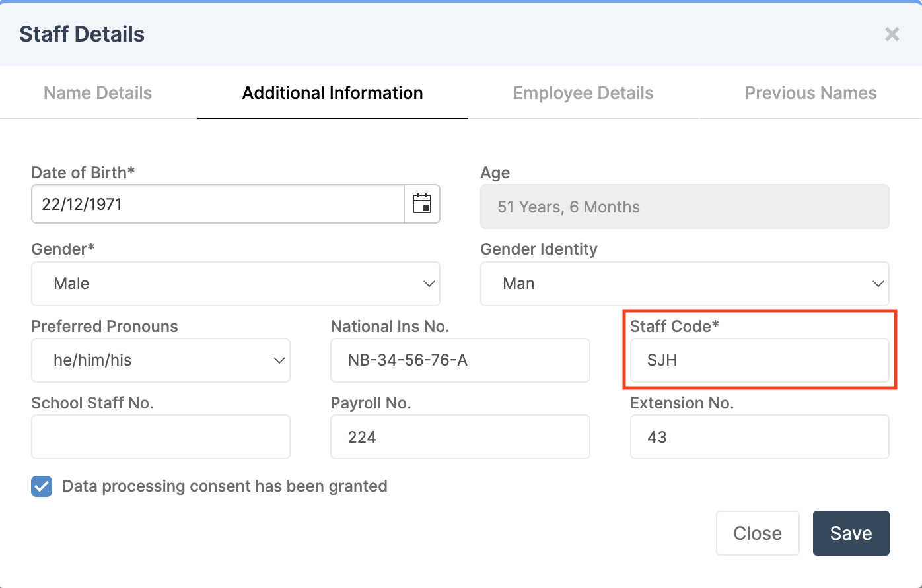Expand the Gender dropdown
This screenshot has height=588, width=922.
(x=236, y=284)
